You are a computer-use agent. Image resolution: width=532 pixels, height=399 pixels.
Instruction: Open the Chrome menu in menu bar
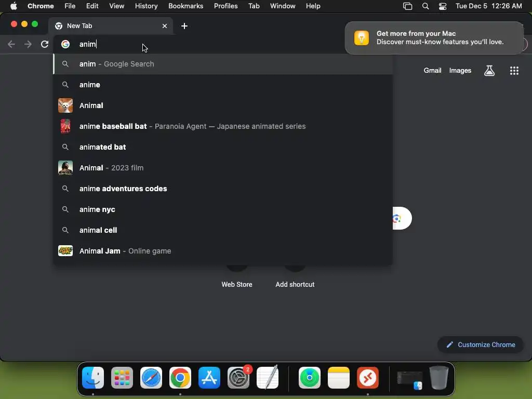pos(41,6)
